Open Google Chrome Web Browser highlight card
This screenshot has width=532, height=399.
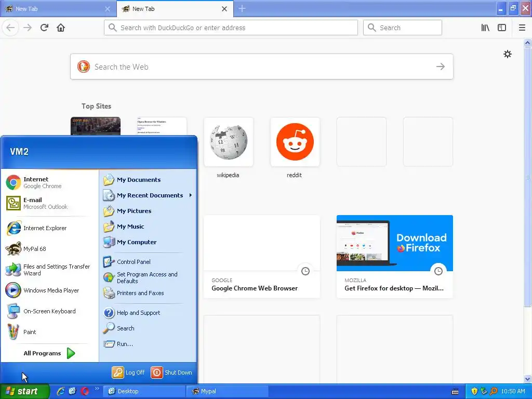pyautogui.click(x=262, y=257)
